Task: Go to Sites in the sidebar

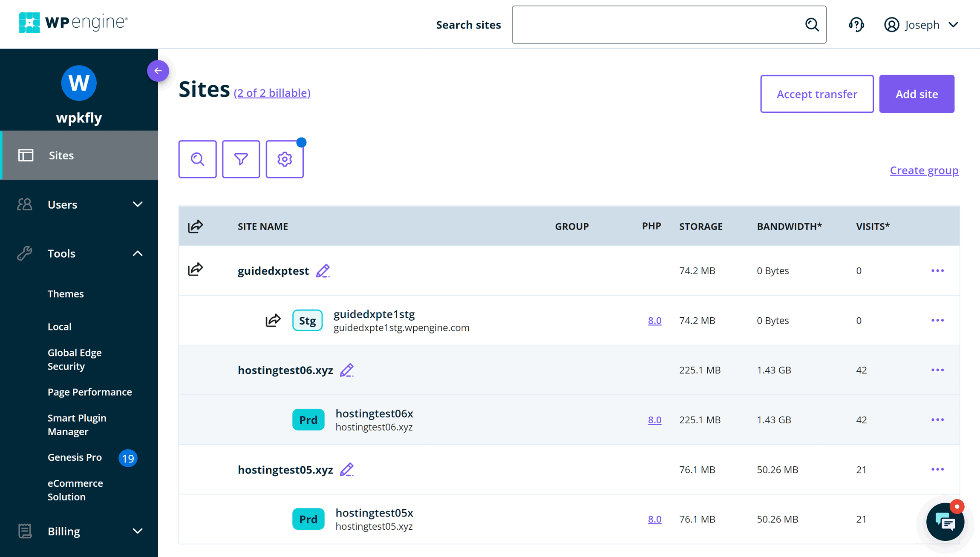Action: click(x=79, y=155)
